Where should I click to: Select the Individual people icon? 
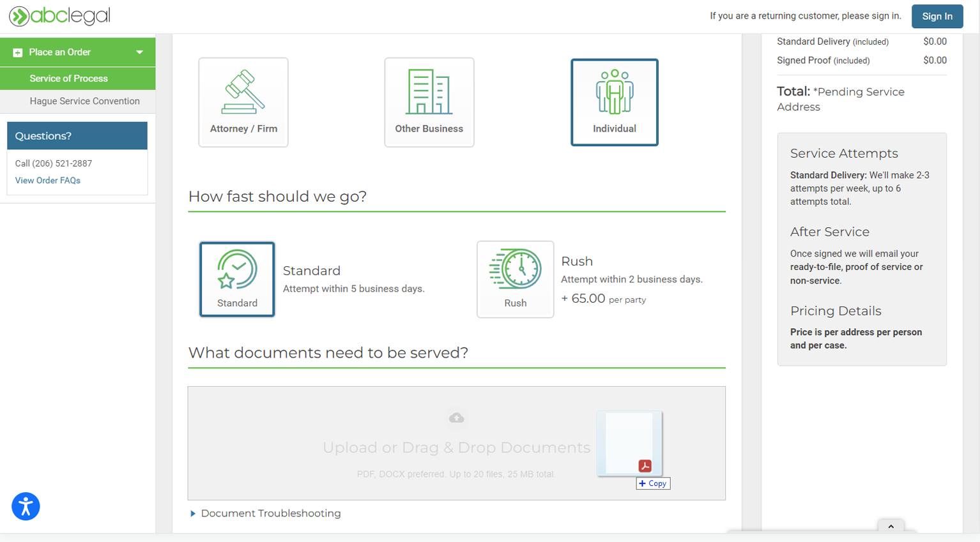pyautogui.click(x=614, y=93)
